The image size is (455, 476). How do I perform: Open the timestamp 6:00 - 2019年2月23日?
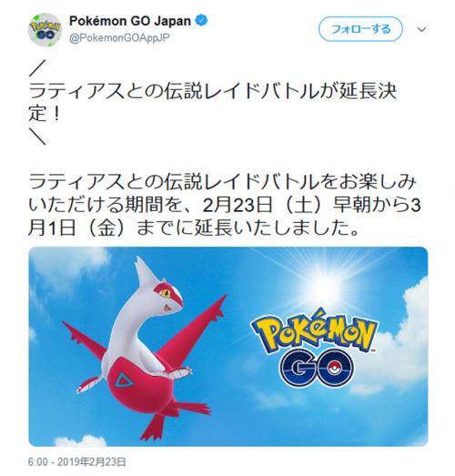click(77, 462)
